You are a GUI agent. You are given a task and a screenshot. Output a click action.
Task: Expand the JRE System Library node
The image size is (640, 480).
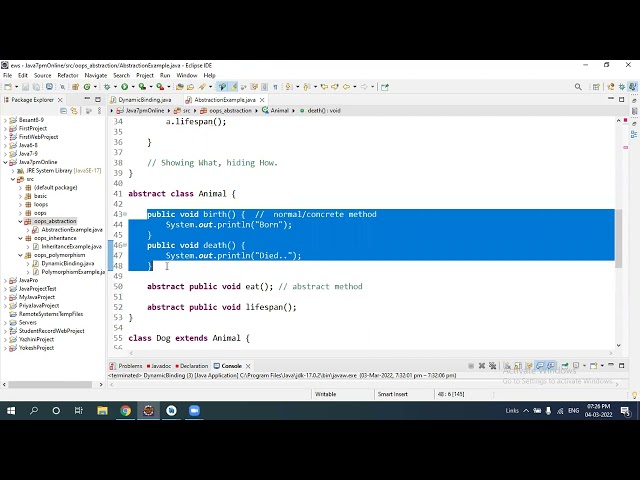point(13,171)
